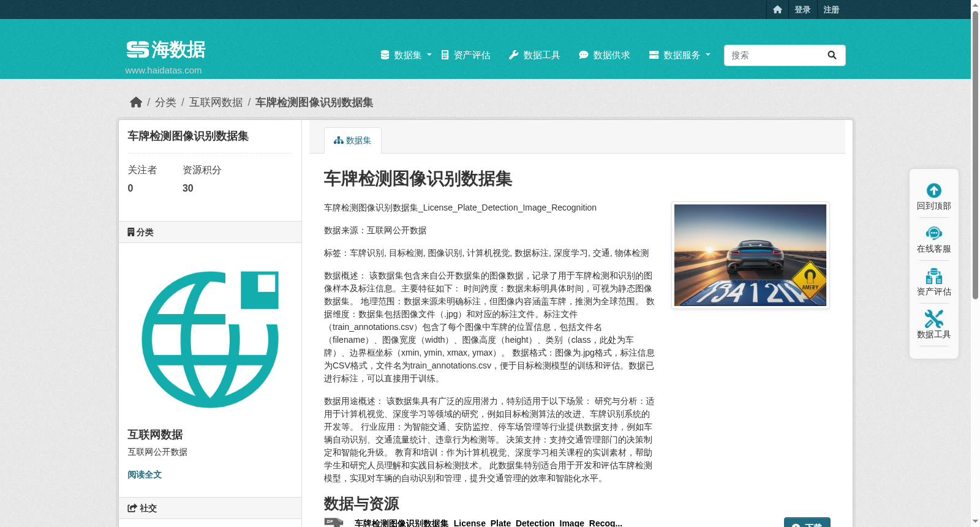The height and width of the screenshot is (527, 980).
Task: Click the 下载 download button
Action: pyautogui.click(x=807, y=523)
